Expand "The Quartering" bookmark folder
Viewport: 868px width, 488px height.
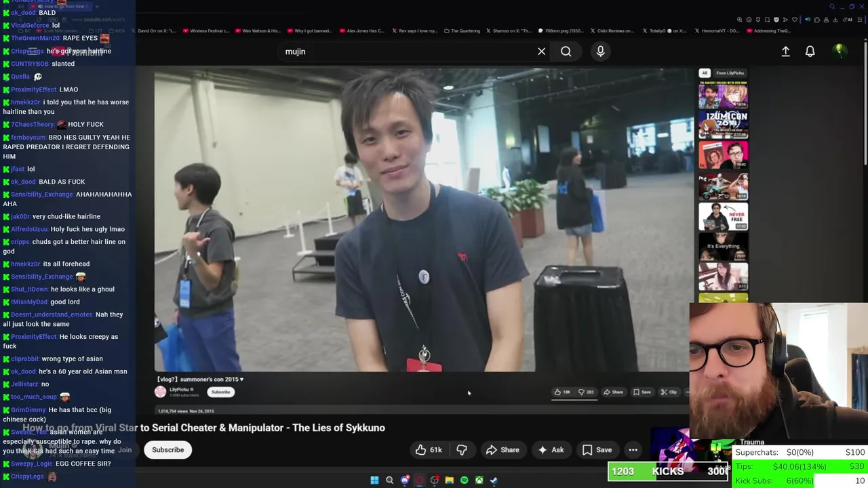(462, 30)
